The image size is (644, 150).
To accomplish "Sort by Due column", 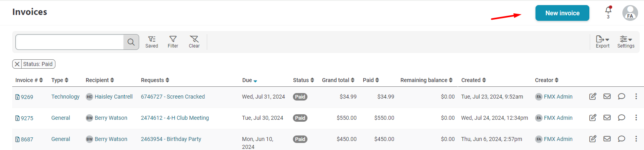I will tap(250, 80).
